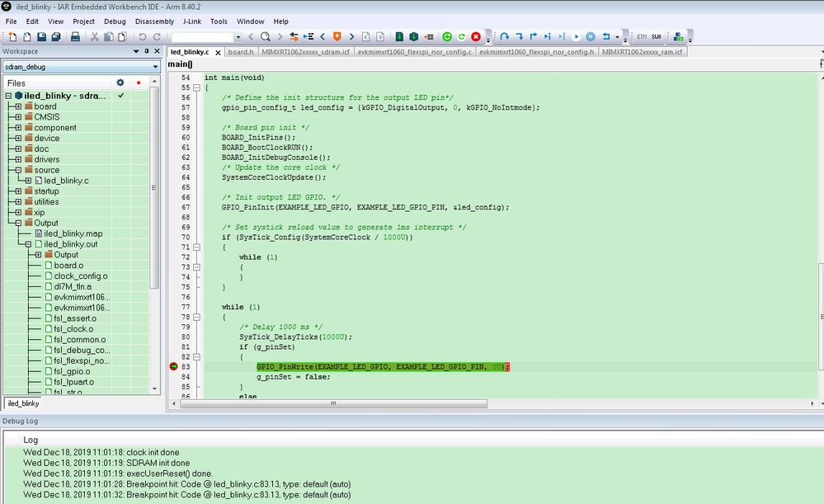Click the SWO trace toolbar button
Image resolution: width=824 pixels, height=504 pixels.
656,37
